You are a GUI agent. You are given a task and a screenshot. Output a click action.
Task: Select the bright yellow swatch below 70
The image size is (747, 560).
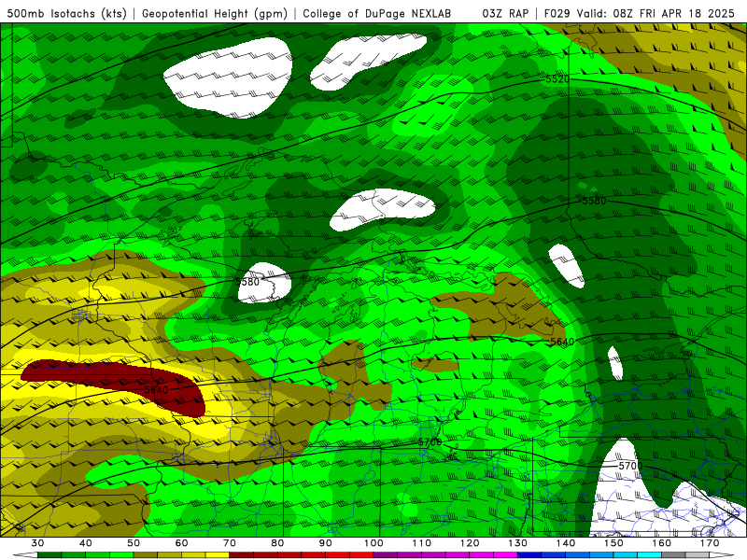[218, 555]
